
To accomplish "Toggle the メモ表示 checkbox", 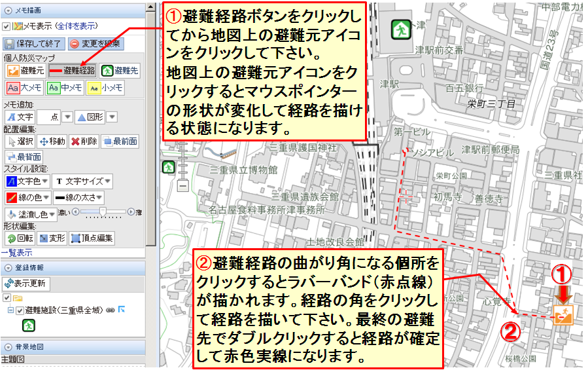I will pos(7,26).
